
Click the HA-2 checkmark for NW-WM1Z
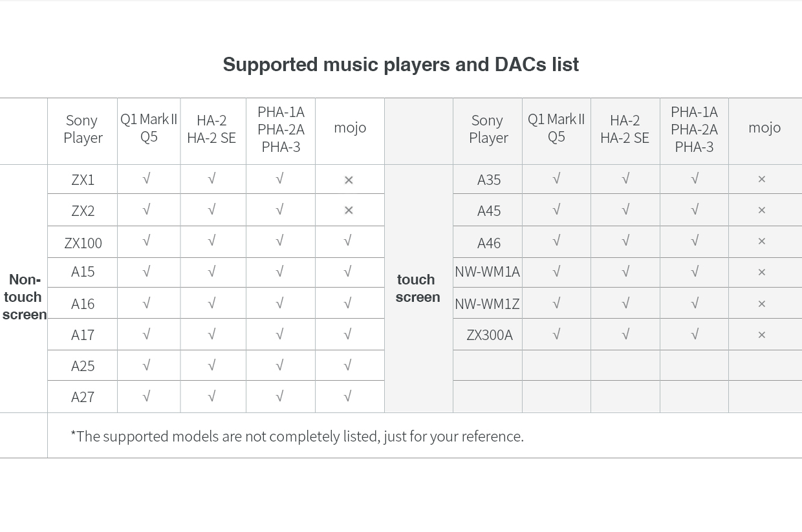(x=625, y=303)
